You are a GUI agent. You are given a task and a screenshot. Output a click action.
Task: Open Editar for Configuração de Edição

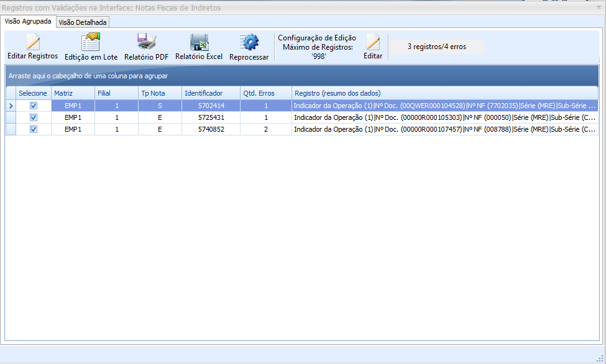pyautogui.click(x=373, y=42)
